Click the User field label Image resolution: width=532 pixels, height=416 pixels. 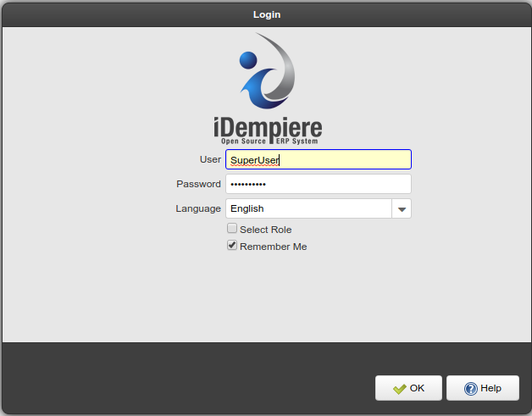(210, 159)
